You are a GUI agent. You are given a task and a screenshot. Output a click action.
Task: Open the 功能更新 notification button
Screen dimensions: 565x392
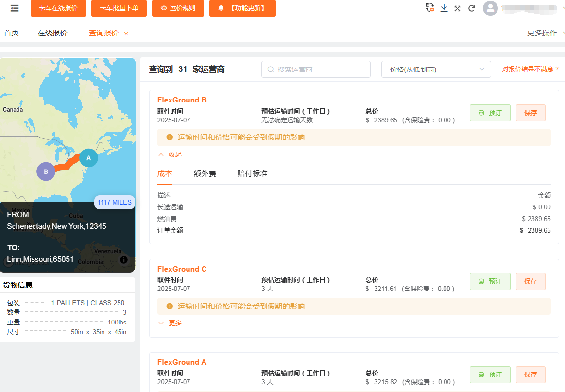tap(242, 8)
